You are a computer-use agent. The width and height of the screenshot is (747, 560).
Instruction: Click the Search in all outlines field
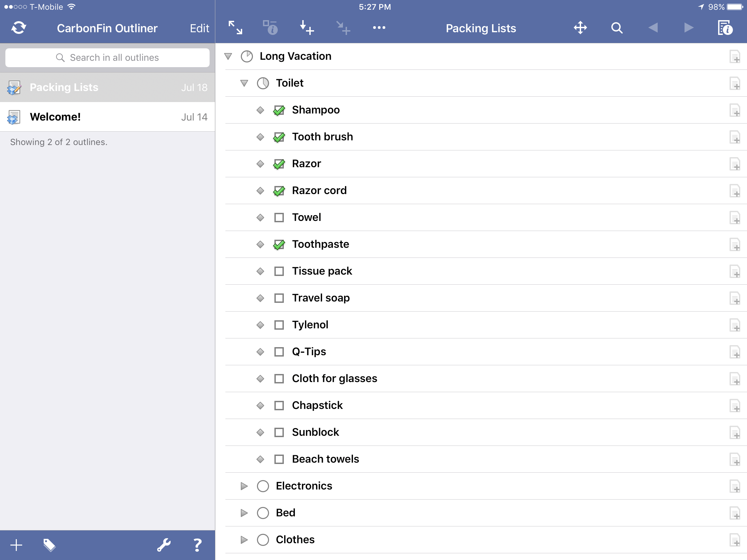pos(107,57)
